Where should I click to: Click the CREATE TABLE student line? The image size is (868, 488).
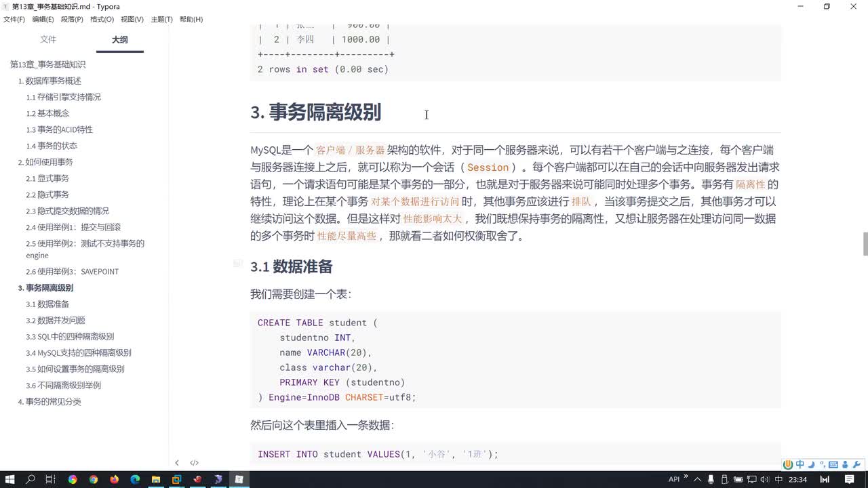click(317, 323)
